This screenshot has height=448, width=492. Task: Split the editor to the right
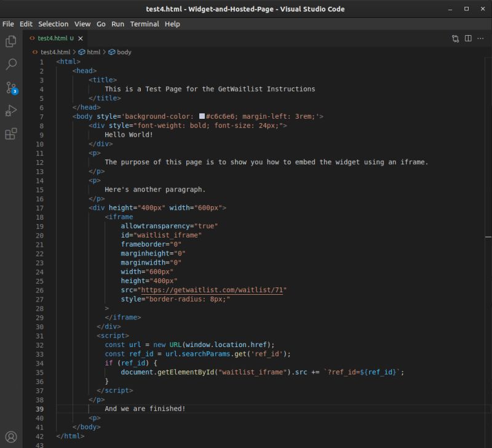click(x=468, y=38)
